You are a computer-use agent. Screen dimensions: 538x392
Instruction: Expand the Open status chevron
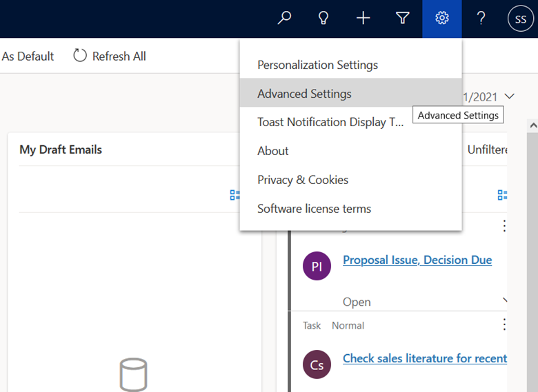click(506, 301)
